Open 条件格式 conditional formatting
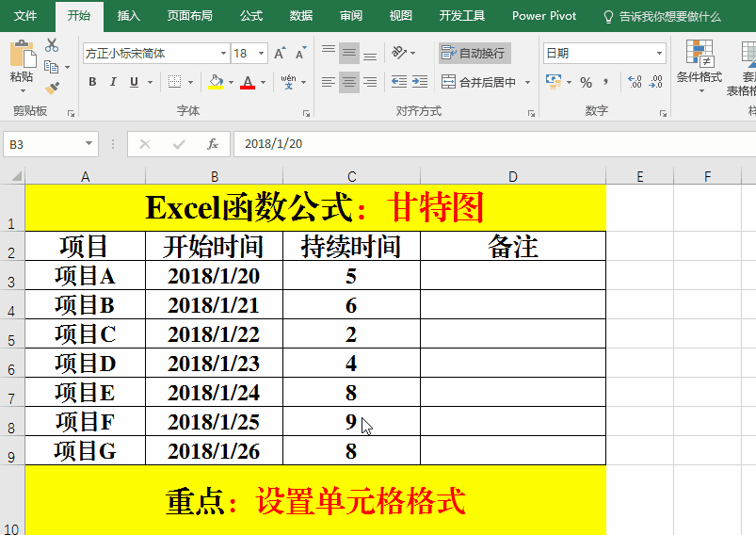This screenshot has width=756, height=535. (x=700, y=67)
